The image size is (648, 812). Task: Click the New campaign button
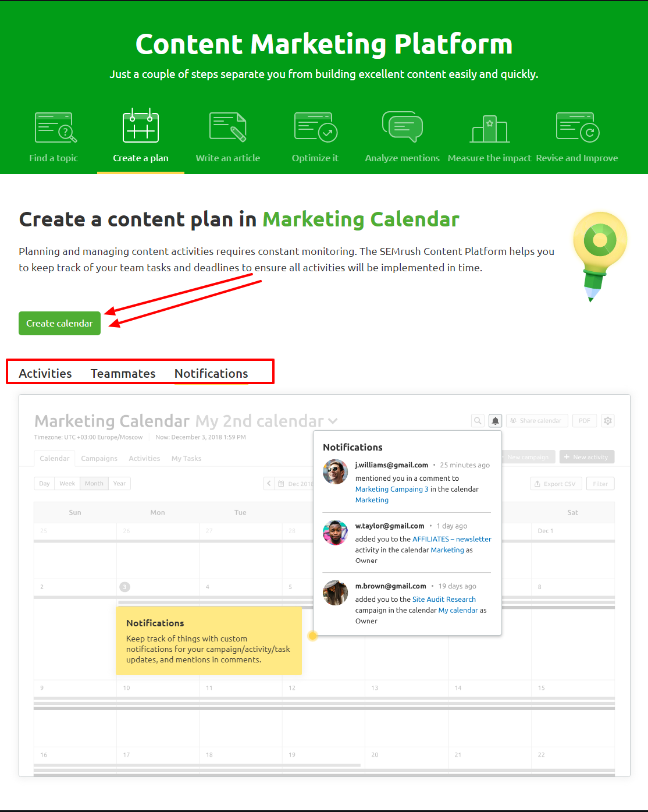(528, 457)
